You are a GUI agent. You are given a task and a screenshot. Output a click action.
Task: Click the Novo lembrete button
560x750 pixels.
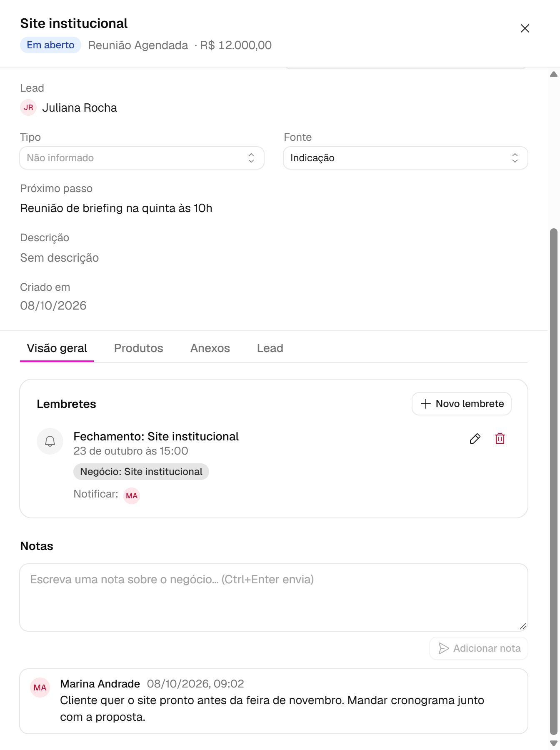[x=462, y=404]
